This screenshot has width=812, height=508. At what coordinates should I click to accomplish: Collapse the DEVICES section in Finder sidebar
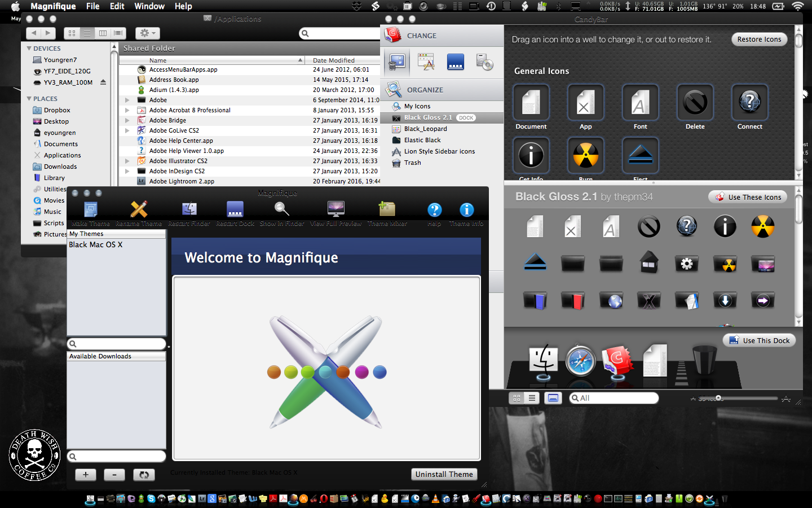(29, 49)
